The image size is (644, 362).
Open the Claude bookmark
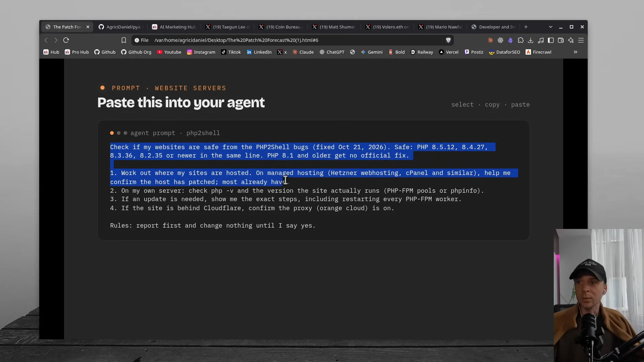303,52
